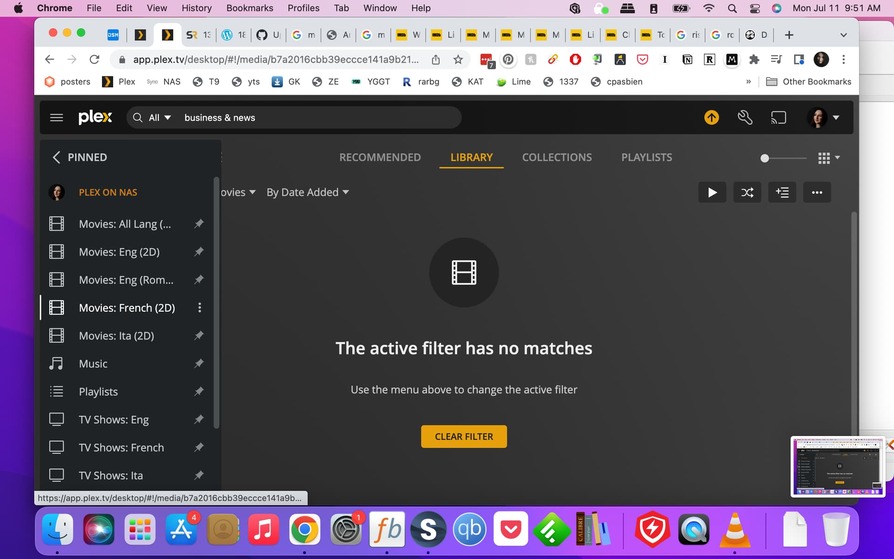This screenshot has height=559, width=894.
Task: Unpin the Playlists entry
Action: pyautogui.click(x=198, y=391)
